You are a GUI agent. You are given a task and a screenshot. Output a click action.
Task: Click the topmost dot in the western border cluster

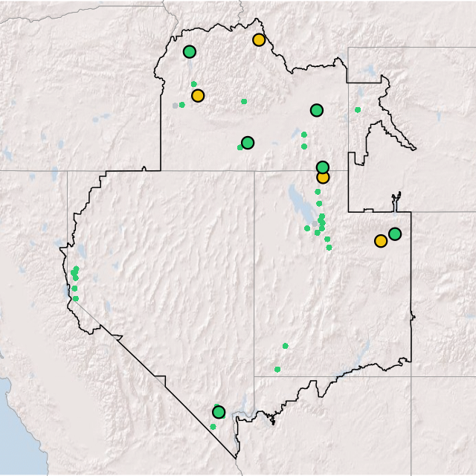(76, 268)
